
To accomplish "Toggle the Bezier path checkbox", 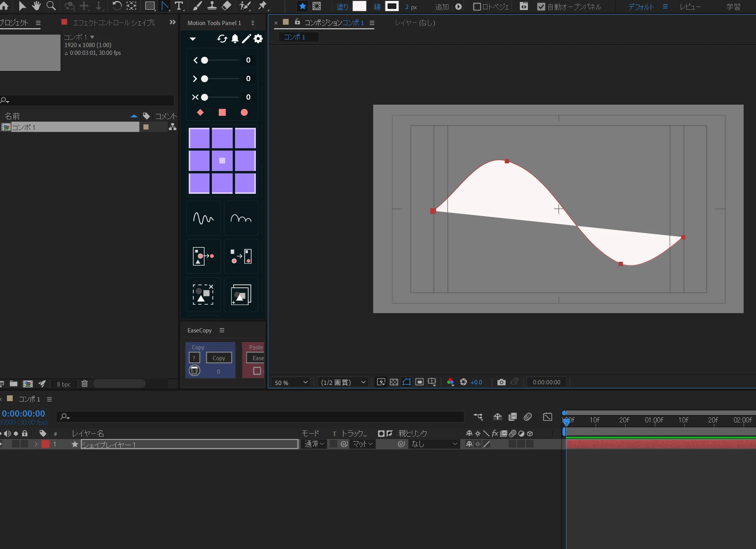I will click(x=477, y=7).
